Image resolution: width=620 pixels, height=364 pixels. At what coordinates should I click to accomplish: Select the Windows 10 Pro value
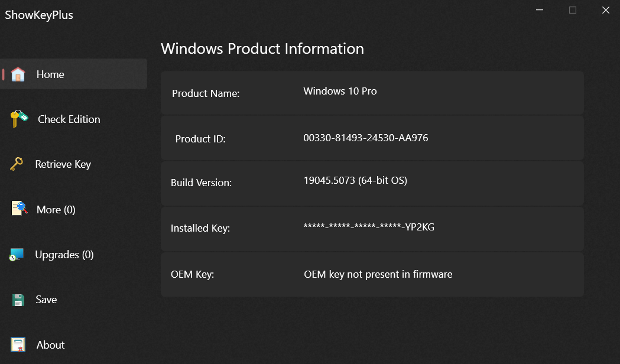click(x=340, y=91)
